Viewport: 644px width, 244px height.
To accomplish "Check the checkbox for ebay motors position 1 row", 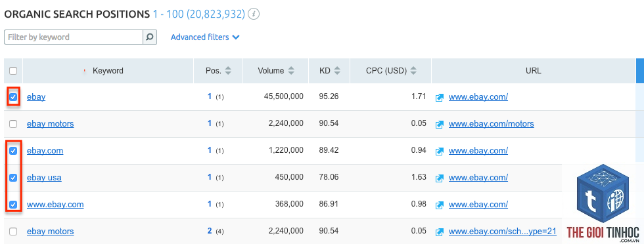I will (13, 124).
